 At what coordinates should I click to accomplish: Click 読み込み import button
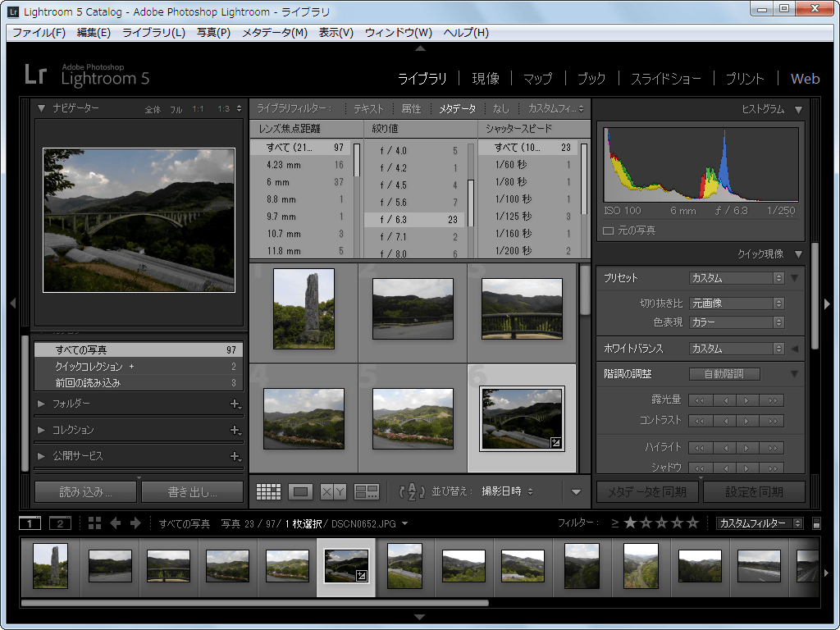85,492
